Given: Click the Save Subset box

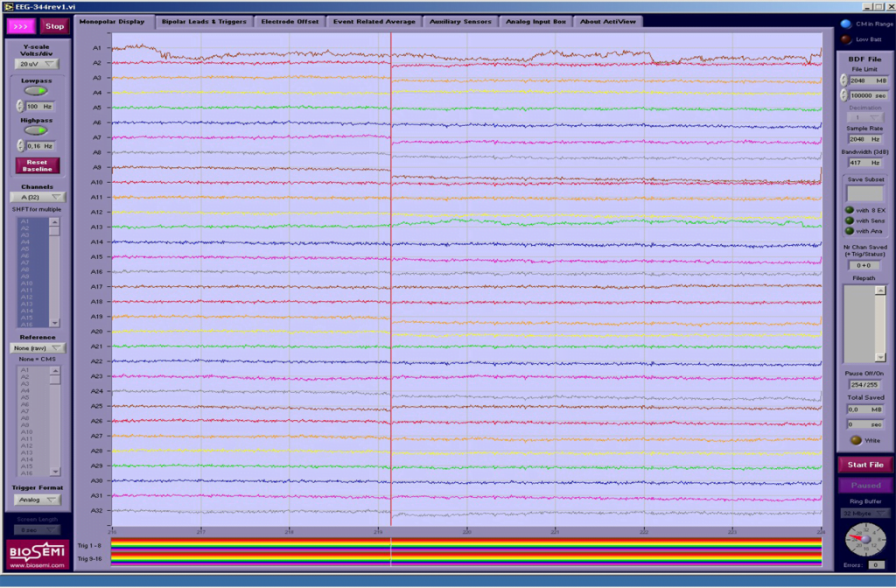Looking at the screenshot, I should (x=865, y=193).
